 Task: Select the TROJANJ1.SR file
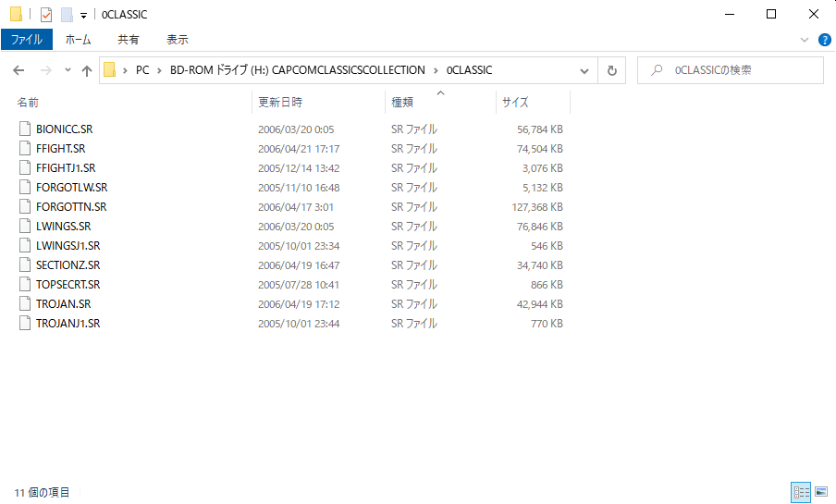[68, 323]
